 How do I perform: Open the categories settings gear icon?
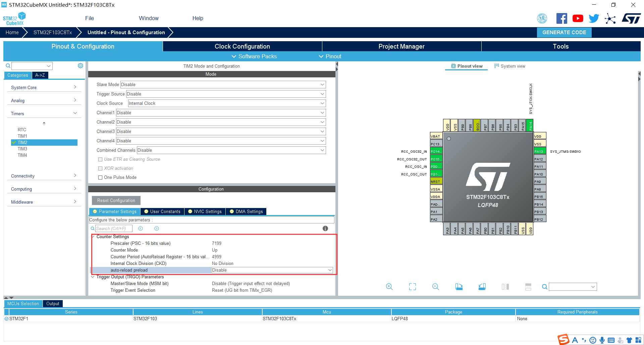tap(80, 66)
